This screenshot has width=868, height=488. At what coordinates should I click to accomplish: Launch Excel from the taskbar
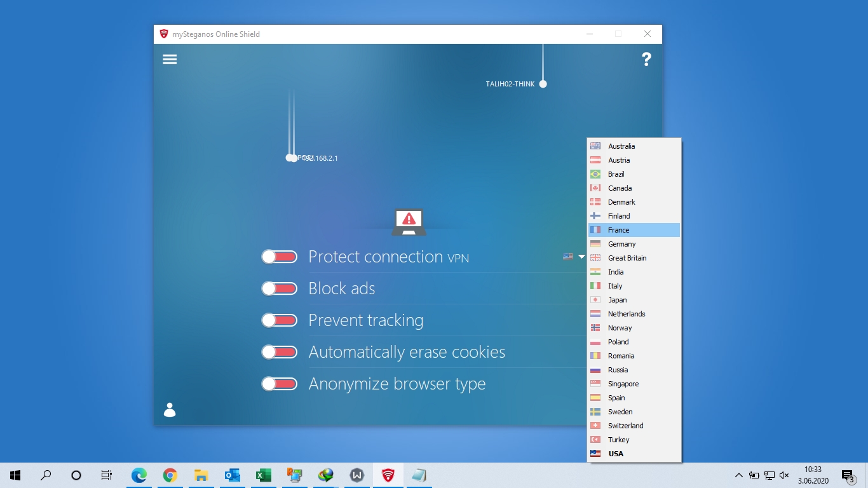(x=263, y=475)
